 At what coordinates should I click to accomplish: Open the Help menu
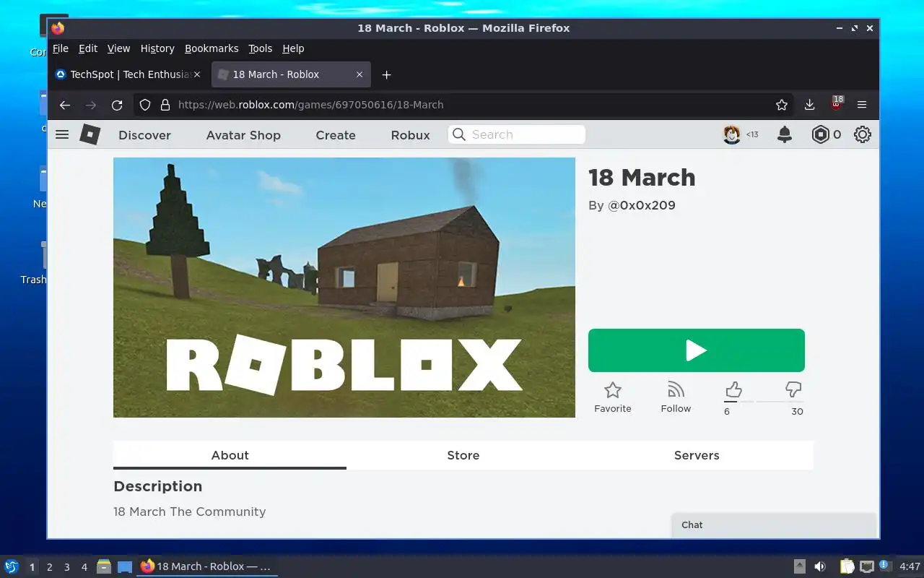pyautogui.click(x=293, y=48)
